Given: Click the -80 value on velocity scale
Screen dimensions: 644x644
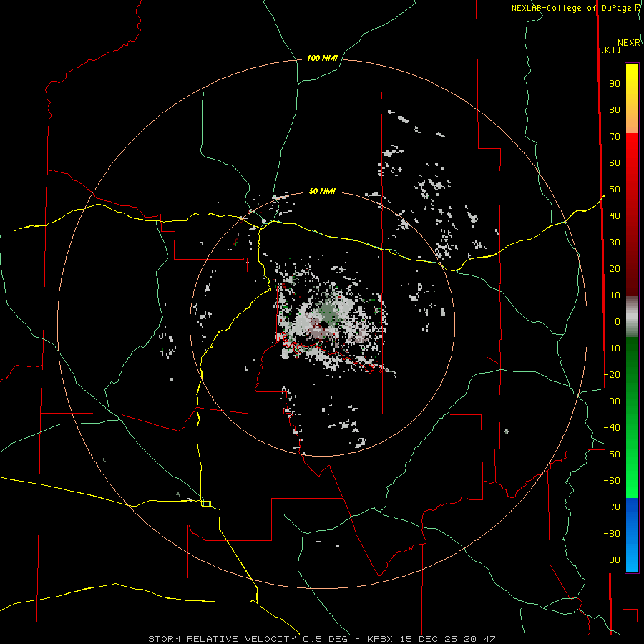Looking at the screenshot, I should [x=612, y=534].
